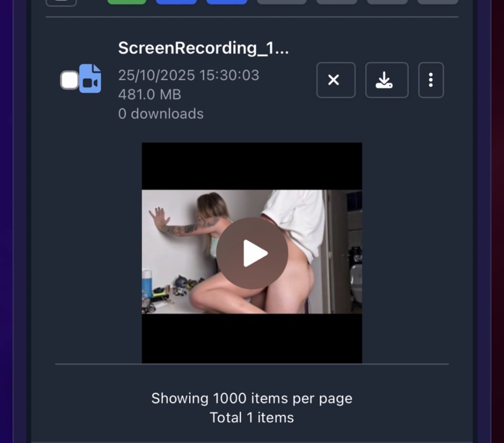Click the rightmost gray toolbar button

tap(438, 2)
